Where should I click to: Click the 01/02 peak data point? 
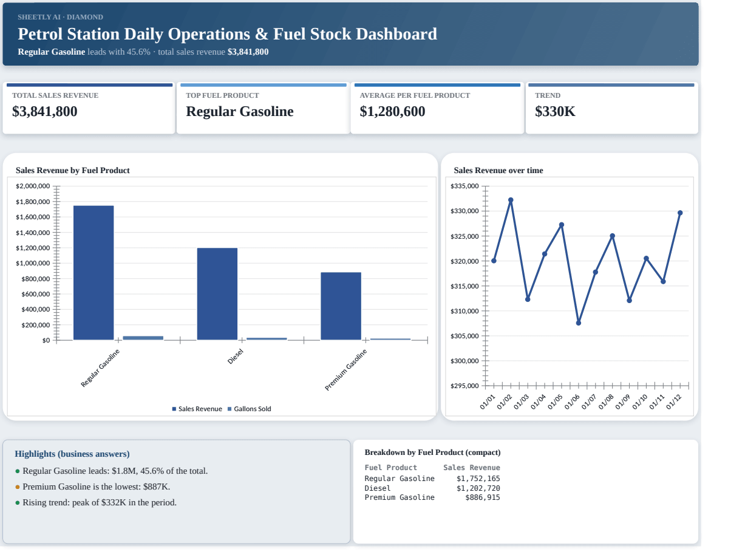coord(511,200)
